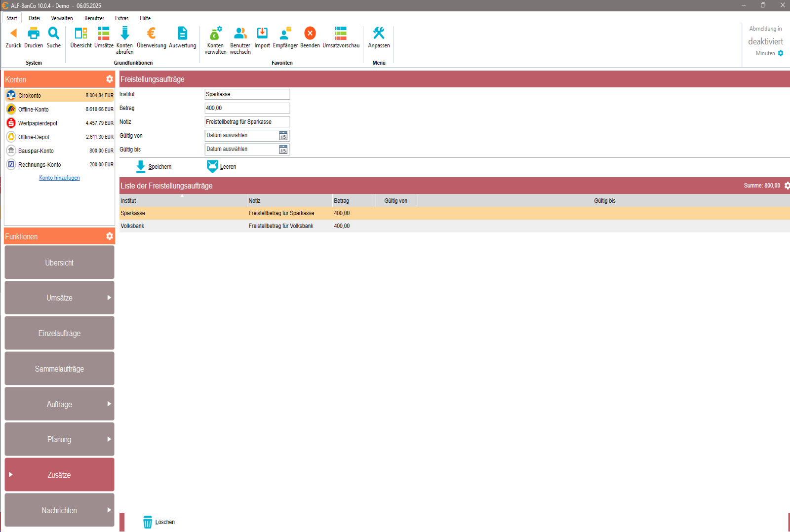This screenshot has width=790, height=532.
Task: Click the Betrag input field
Action: [247, 108]
